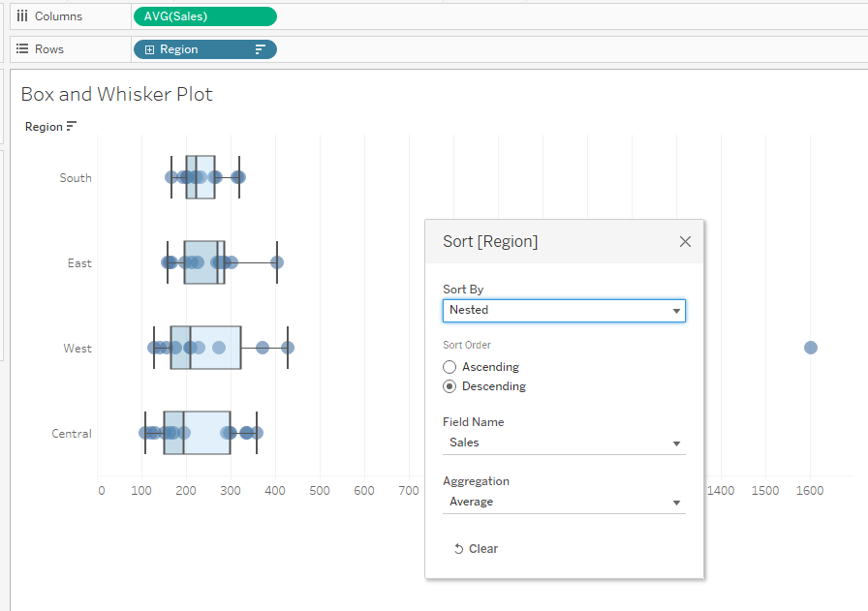Screen dimensions: 868x611
Task: Open the Sort By dropdown
Action: 564,311
